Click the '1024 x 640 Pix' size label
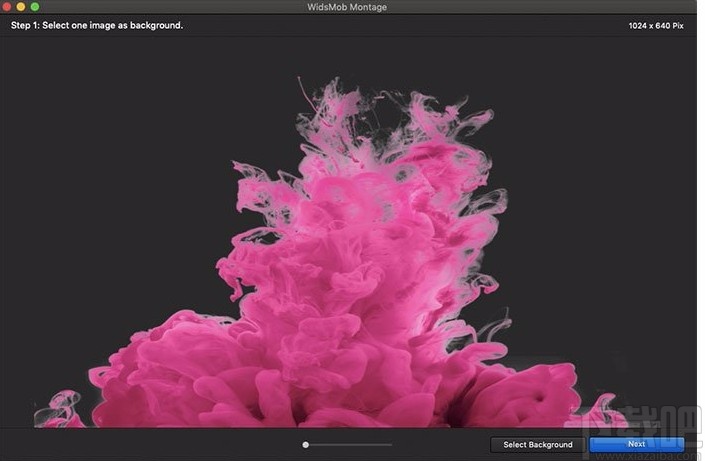This screenshot has height=461, width=705. 656,26
